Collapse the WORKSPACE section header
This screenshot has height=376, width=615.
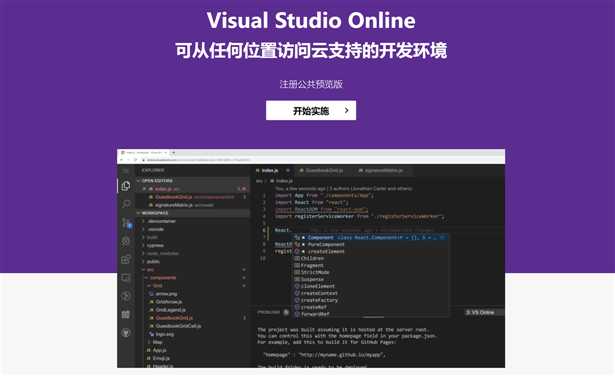(192, 213)
